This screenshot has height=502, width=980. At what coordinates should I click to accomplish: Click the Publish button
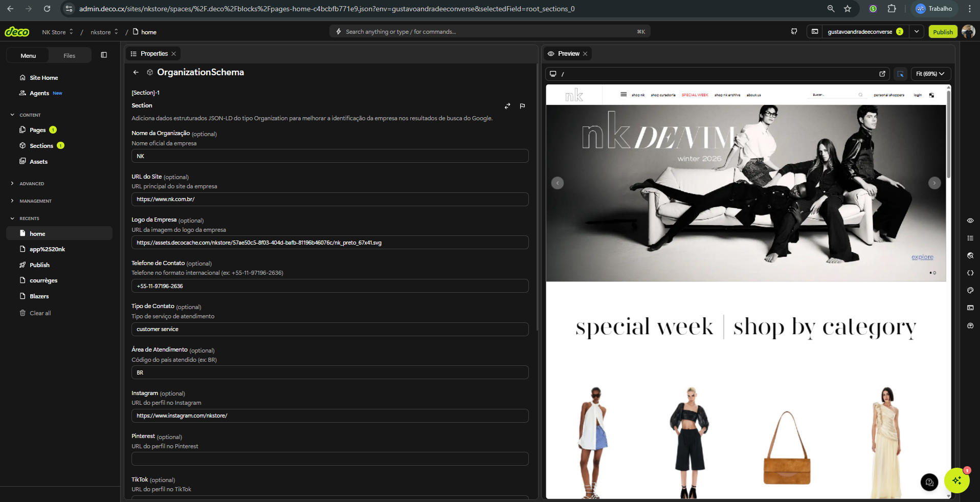(x=943, y=31)
